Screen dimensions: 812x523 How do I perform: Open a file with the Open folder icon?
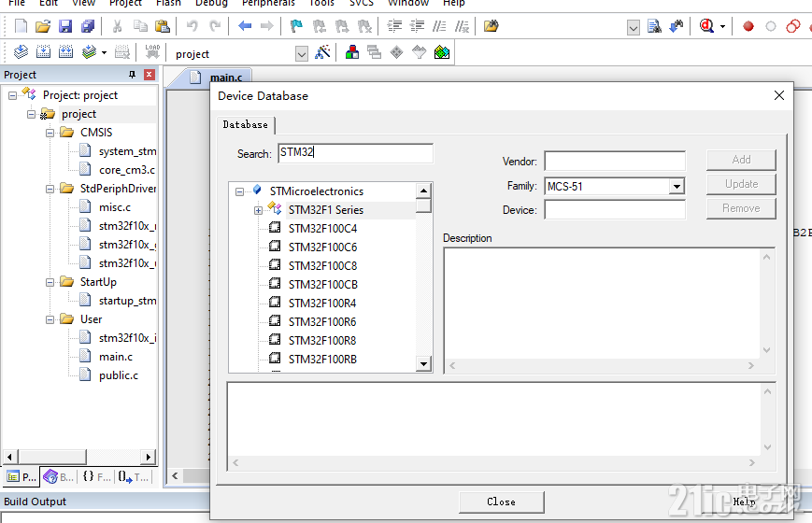click(x=43, y=26)
